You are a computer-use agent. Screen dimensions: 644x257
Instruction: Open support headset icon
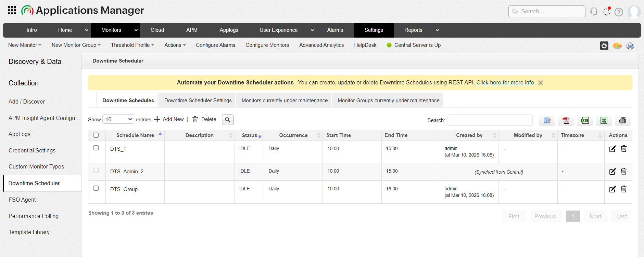594,12
